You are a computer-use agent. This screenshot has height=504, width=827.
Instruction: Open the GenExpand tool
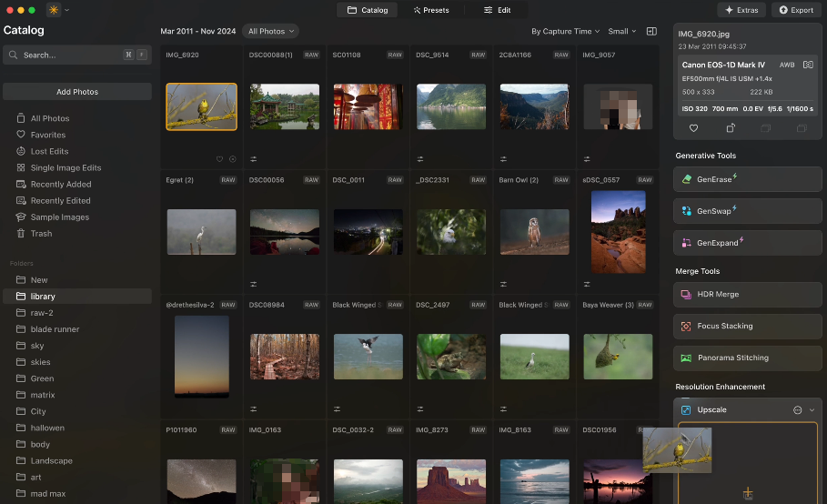[747, 243]
